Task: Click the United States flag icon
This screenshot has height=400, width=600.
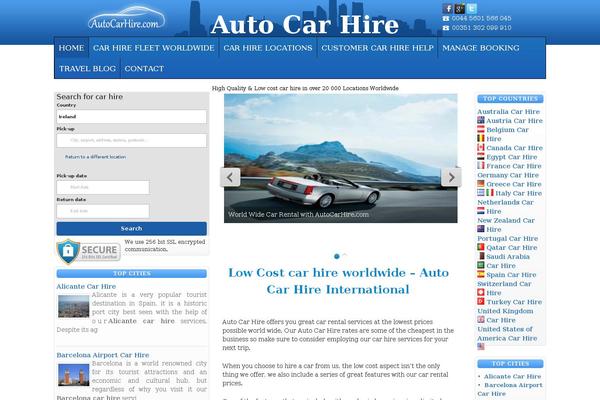Action: pyautogui.click(x=481, y=346)
